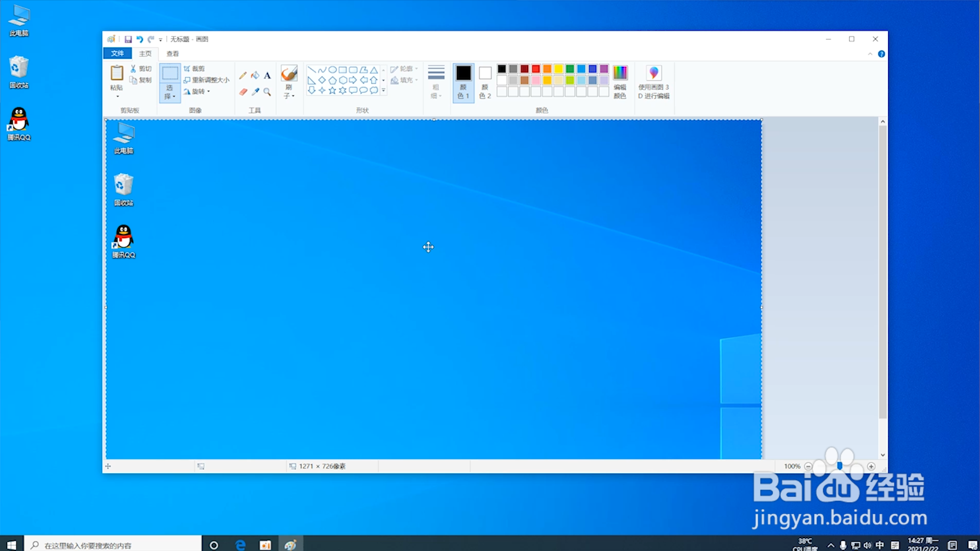Select the Magnifier tool
980x551 pixels.
(x=267, y=92)
